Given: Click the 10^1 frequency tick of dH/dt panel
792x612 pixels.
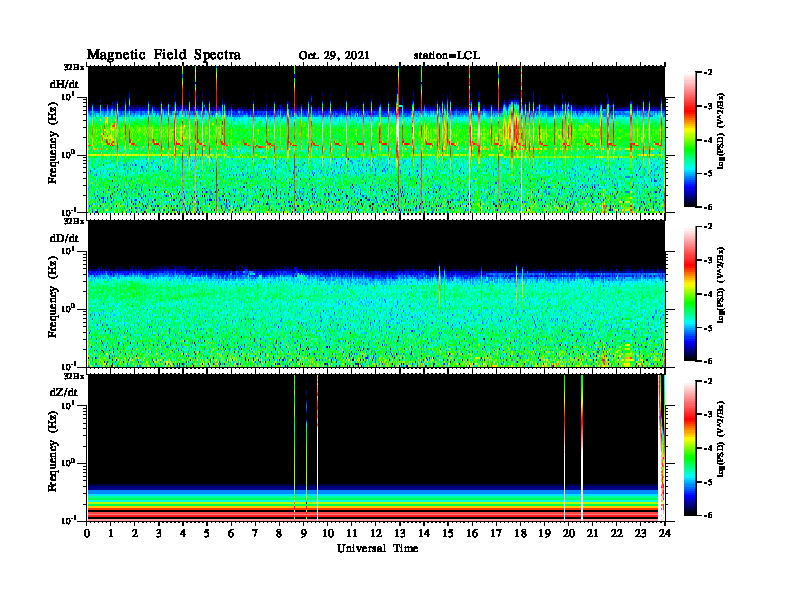Looking at the screenshot, I should (68, 97).
